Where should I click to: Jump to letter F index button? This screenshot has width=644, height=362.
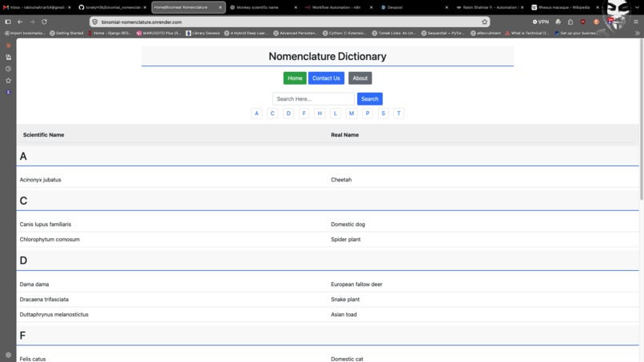[x=304, y=113]
